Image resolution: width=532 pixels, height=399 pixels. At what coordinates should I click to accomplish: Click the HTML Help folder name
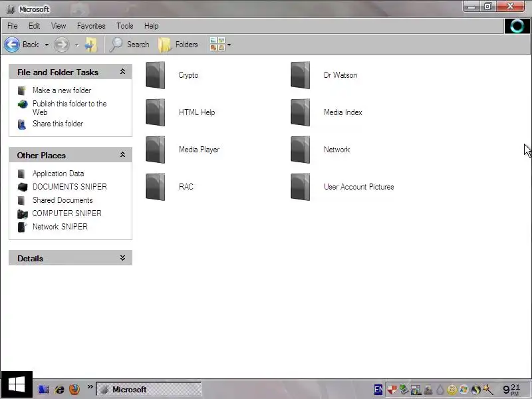pos(197,112)
